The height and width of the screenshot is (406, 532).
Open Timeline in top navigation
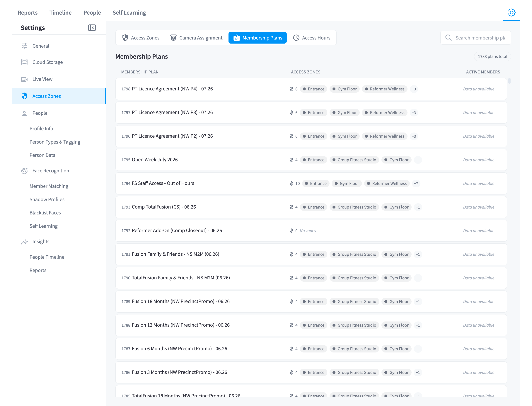pyautogui.click(x=60, y=13)
